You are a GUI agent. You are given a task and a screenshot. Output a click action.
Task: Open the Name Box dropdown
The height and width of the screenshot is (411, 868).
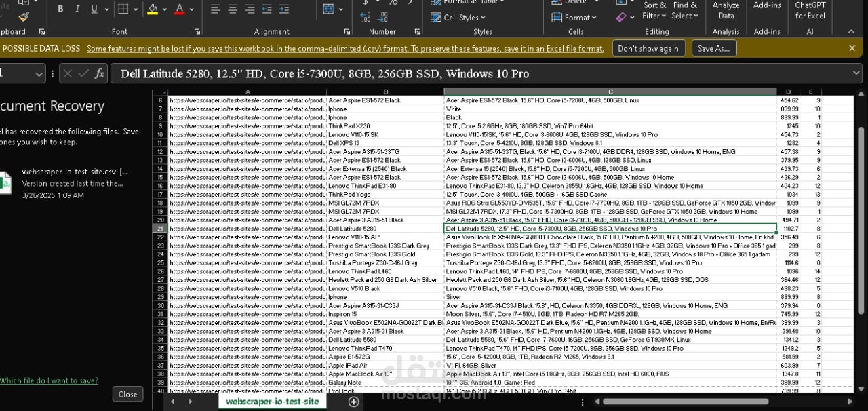(x=39, y=73)
